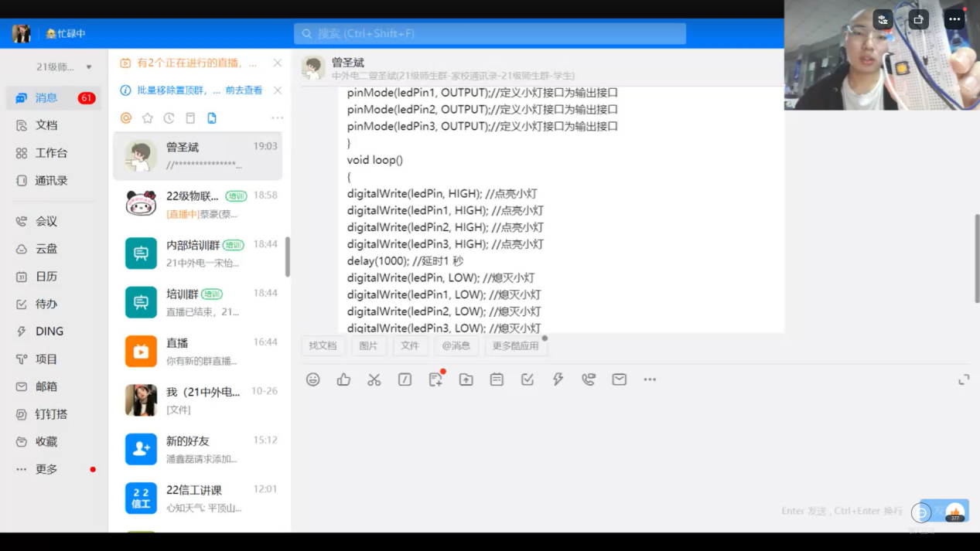
Task: Click the scissors screenshot tool icon
Action: point(374,379)
